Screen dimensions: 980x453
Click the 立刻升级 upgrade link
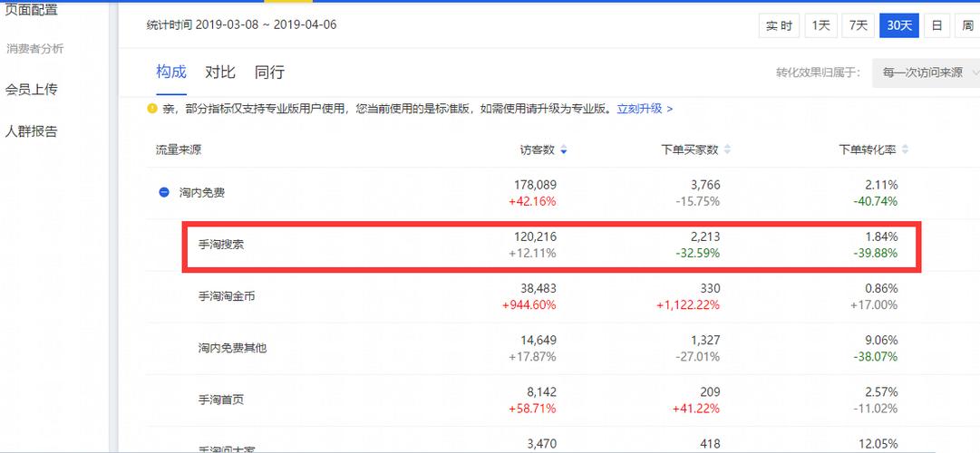(645, 109)
